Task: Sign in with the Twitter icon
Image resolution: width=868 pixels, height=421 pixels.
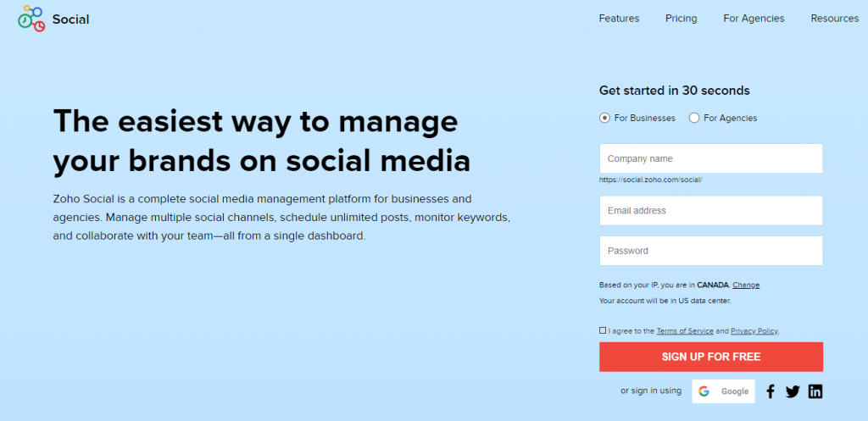Action: tap(793, 391)
